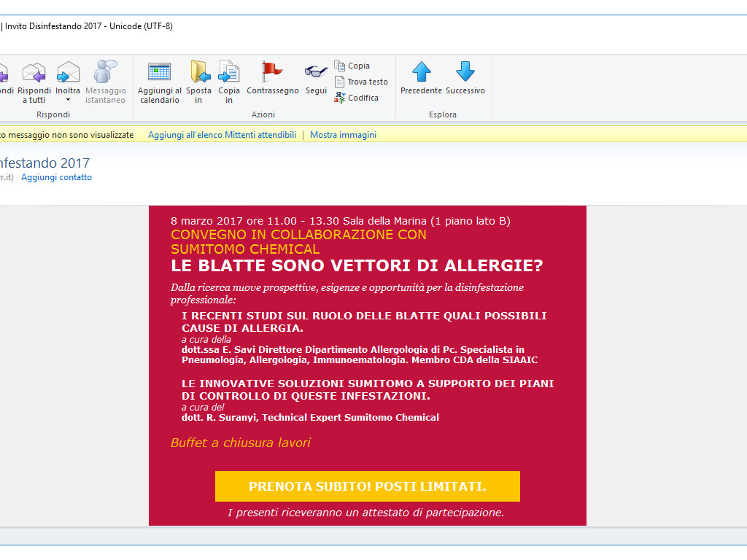
Task: Click the Aggiungi al calendario icon
Action: [x=159, y=72]
